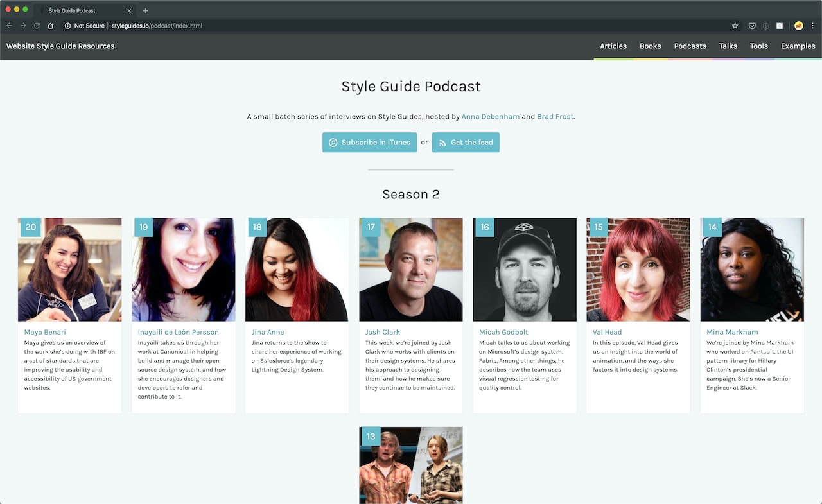
Task: Open the Pocket extension icon
Action: (752, 26)
